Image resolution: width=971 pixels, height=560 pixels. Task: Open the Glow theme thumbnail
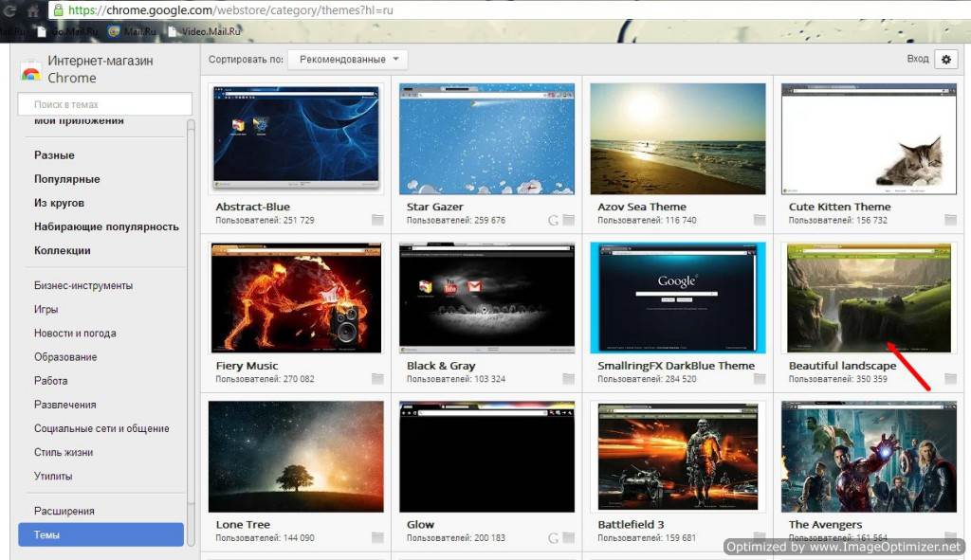486,457
